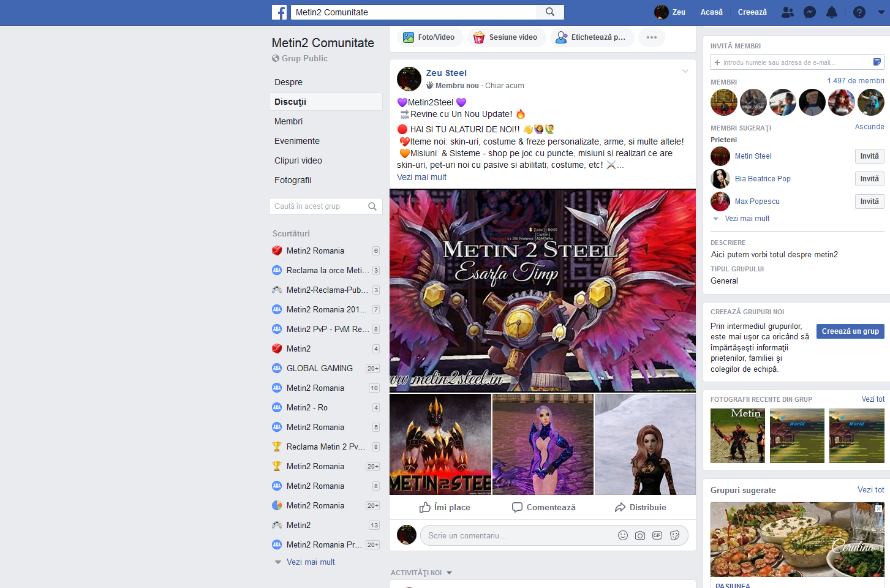Screen dimensions: 890x588
Task: Open Reclama Metin 2 Pv... shortcut
Action: [x=325, y=447]
